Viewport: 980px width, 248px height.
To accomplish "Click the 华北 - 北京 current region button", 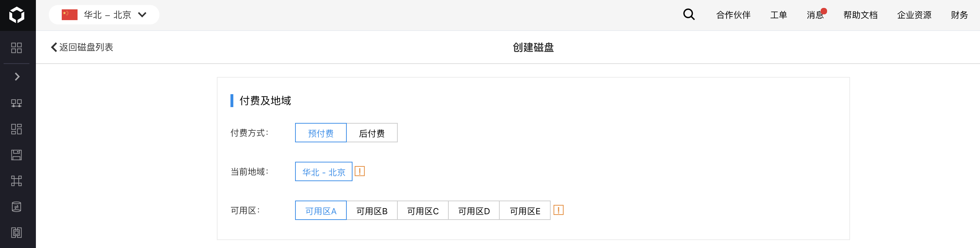I will (x=324, y=172).
